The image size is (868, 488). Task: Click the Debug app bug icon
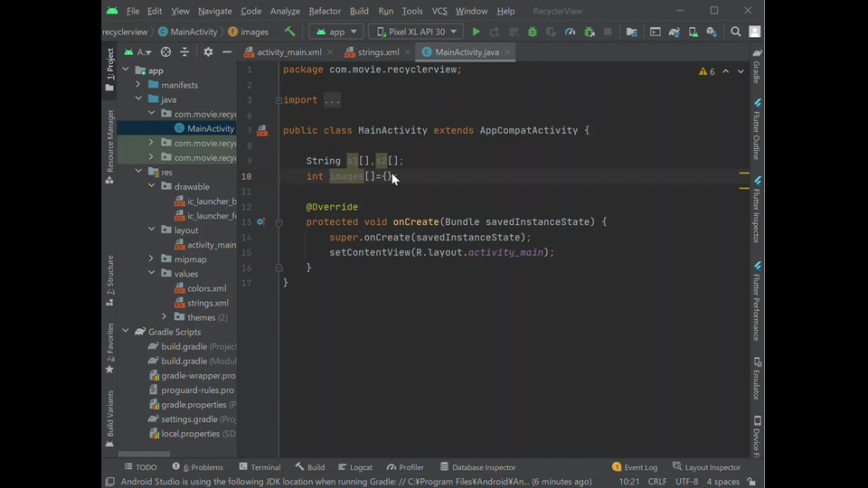click(532, 32)
